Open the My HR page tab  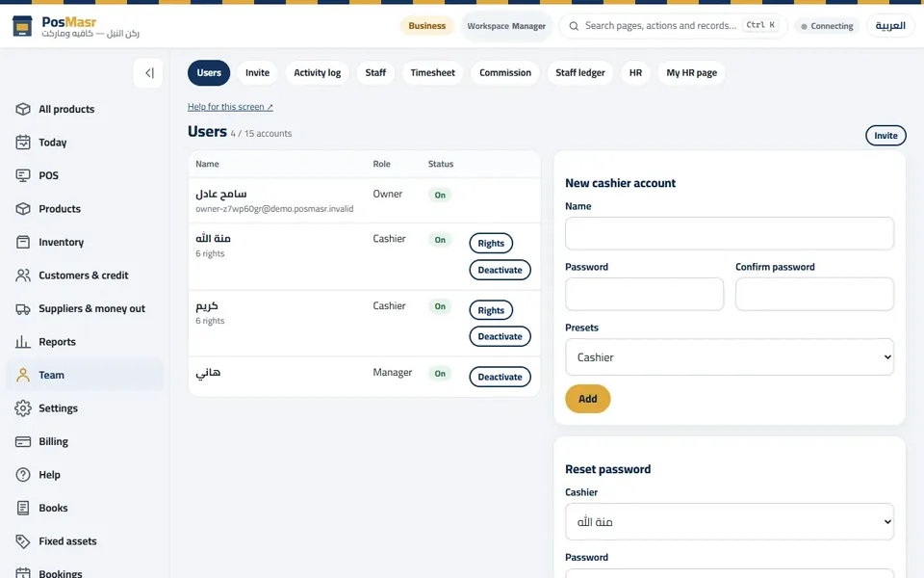click(691, 72)
